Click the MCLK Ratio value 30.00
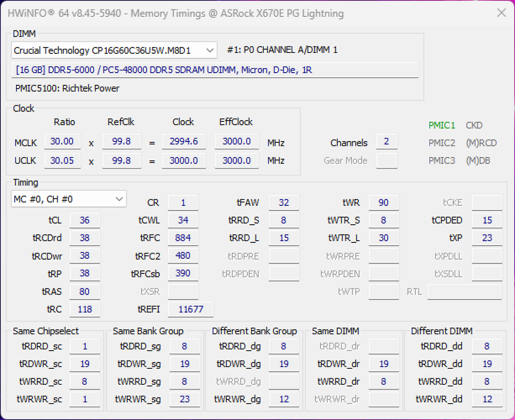The width and height of the screenshot is (515, 420). 62,142
